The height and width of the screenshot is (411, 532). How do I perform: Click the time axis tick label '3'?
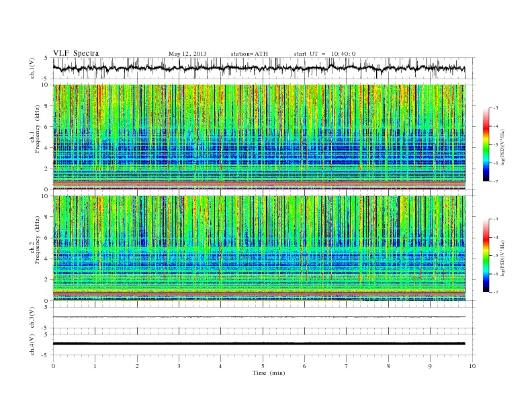pyautogui.click(x=179, y=366)
